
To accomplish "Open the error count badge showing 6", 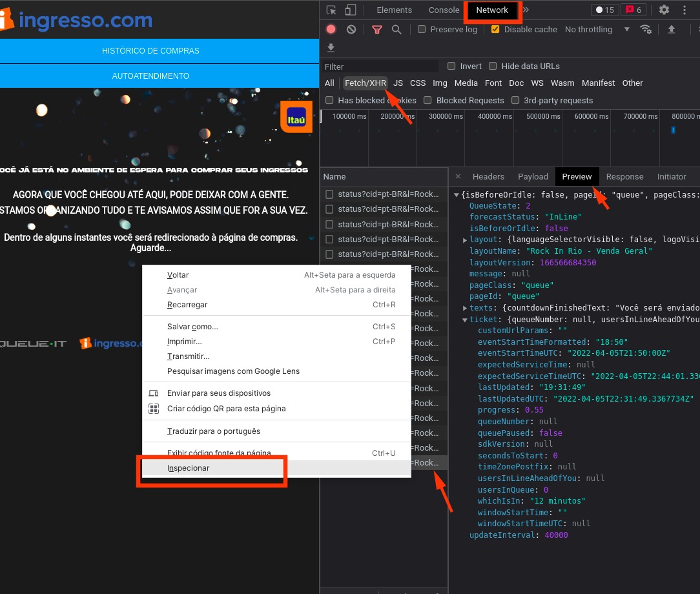I will (634, 10).
